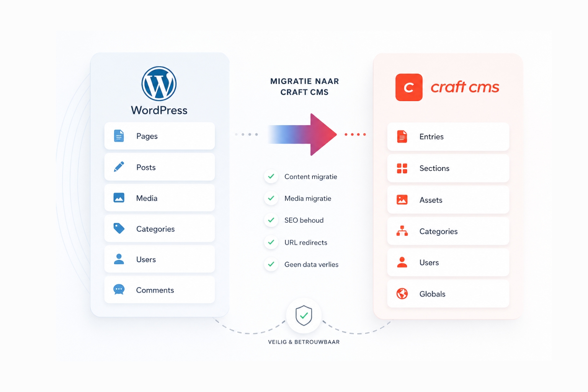Click checkmark beside URL redirects

pyautogui.click(x=271, y=242)
